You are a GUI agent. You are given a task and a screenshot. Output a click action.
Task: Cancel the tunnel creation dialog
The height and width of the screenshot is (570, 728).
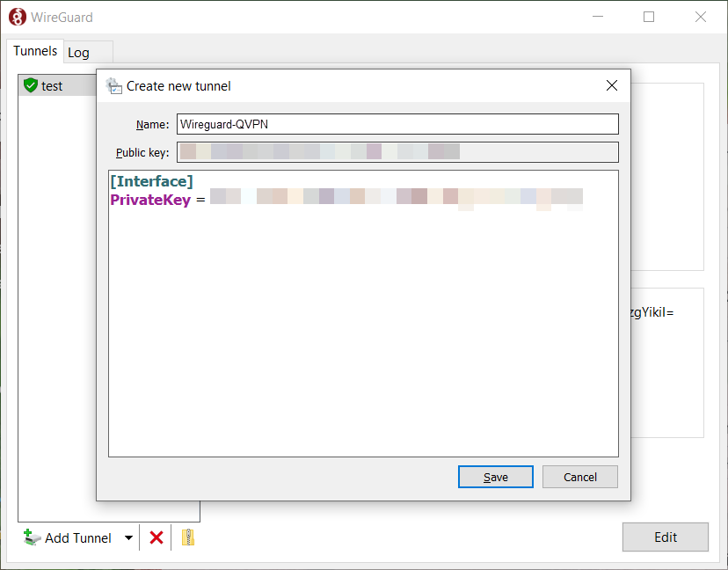[580, 477]
